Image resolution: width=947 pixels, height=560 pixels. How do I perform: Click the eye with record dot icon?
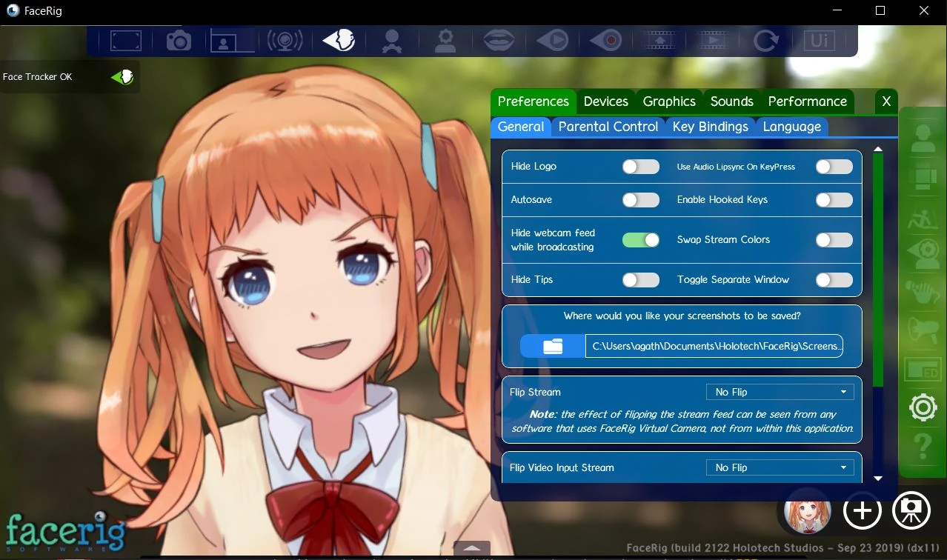click(605, 40)
